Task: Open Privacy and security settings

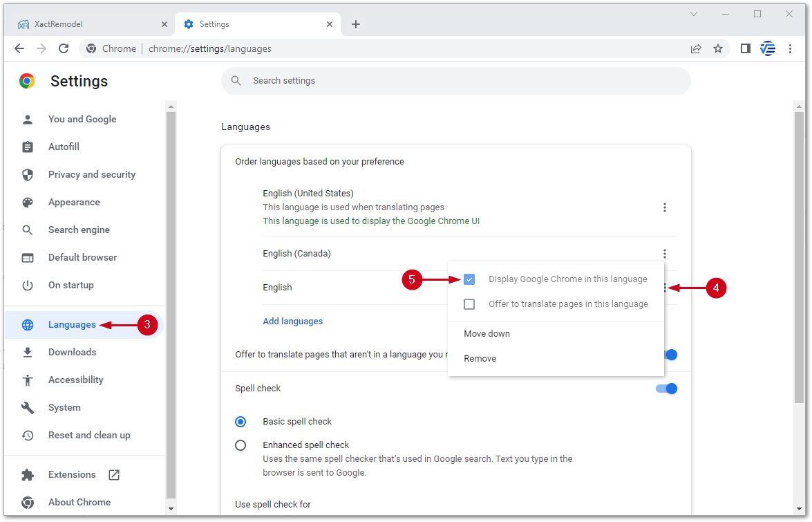Action: tap(91, 175)
